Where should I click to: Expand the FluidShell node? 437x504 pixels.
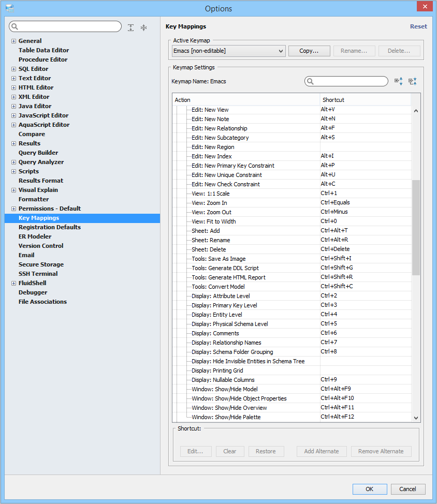pyautogui.click(x=13, y=284)
